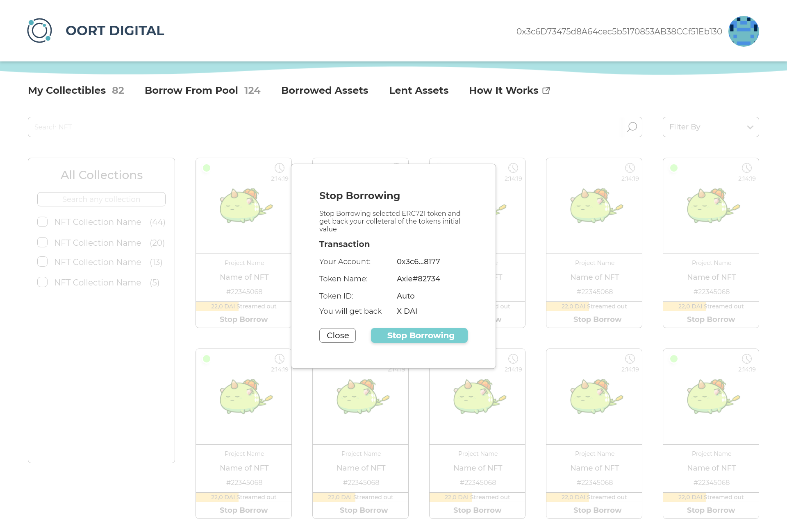Focus the Search NFT input field
787x532 pixels.
point(325,127)
